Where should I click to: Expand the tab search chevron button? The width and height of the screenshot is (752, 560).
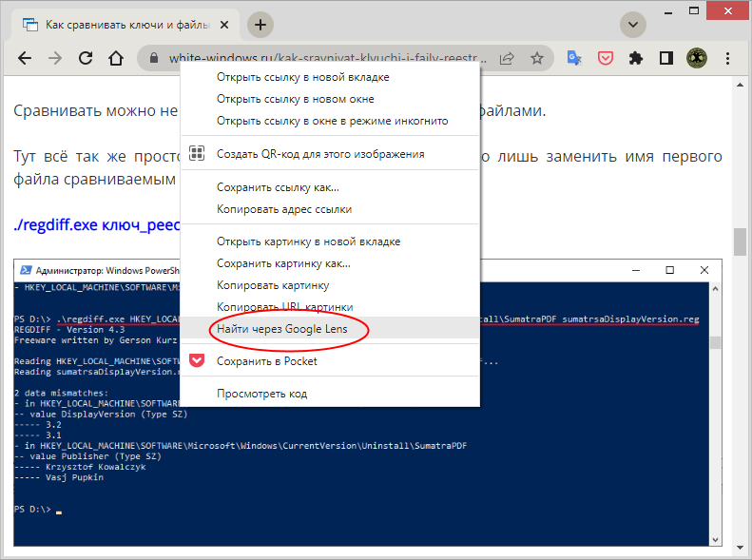click(633, 25)
